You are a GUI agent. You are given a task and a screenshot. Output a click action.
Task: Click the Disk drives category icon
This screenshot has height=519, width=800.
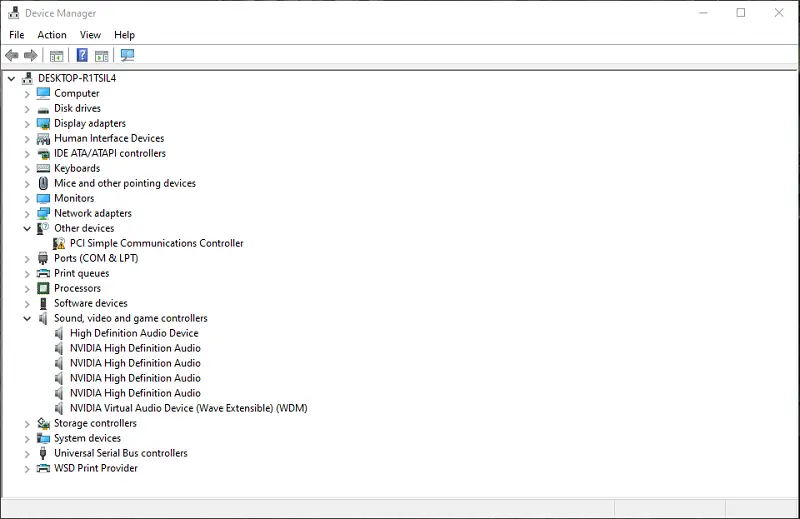click(43, 109)
